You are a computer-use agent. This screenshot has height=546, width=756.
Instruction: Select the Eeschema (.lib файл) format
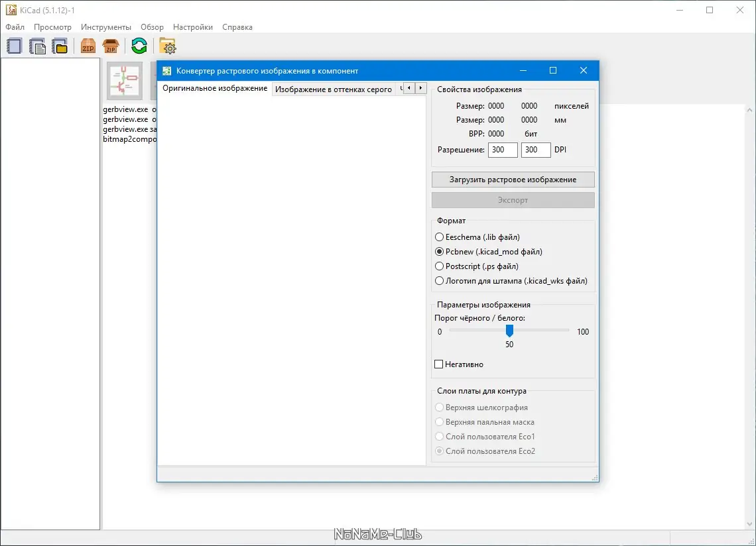coord(477,237)
